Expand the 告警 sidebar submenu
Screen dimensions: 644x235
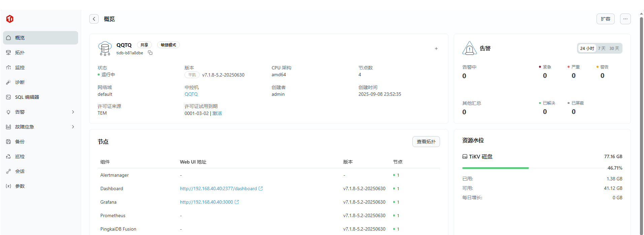tap(73, 112)
